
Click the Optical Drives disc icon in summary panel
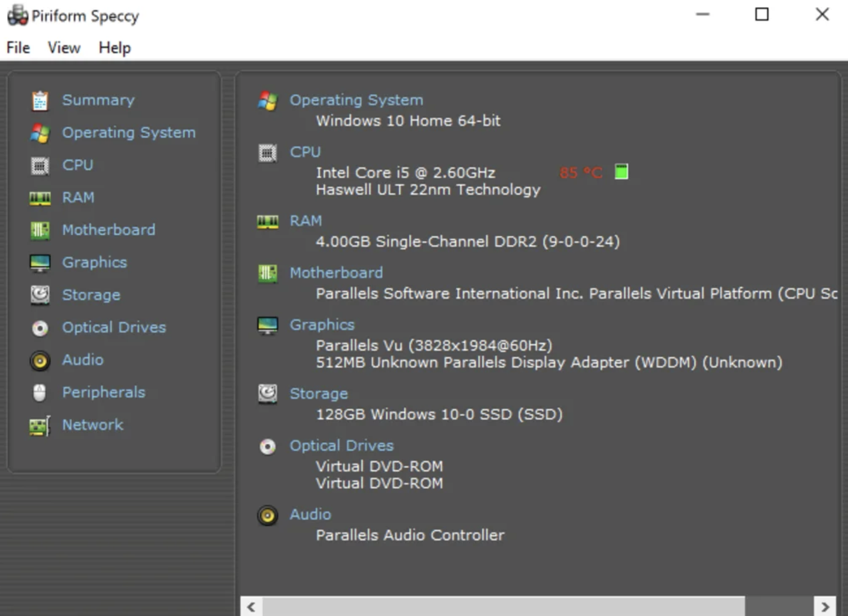(x=268, y=446)
